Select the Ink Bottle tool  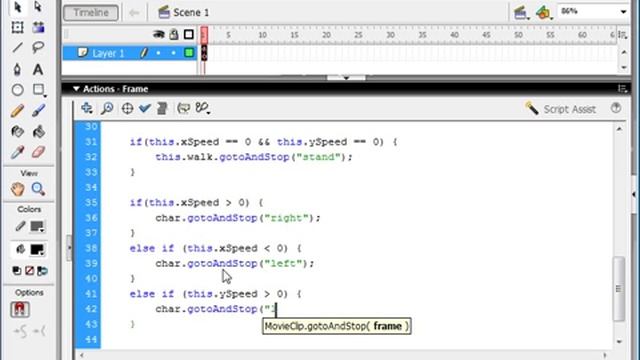[17, 131]
